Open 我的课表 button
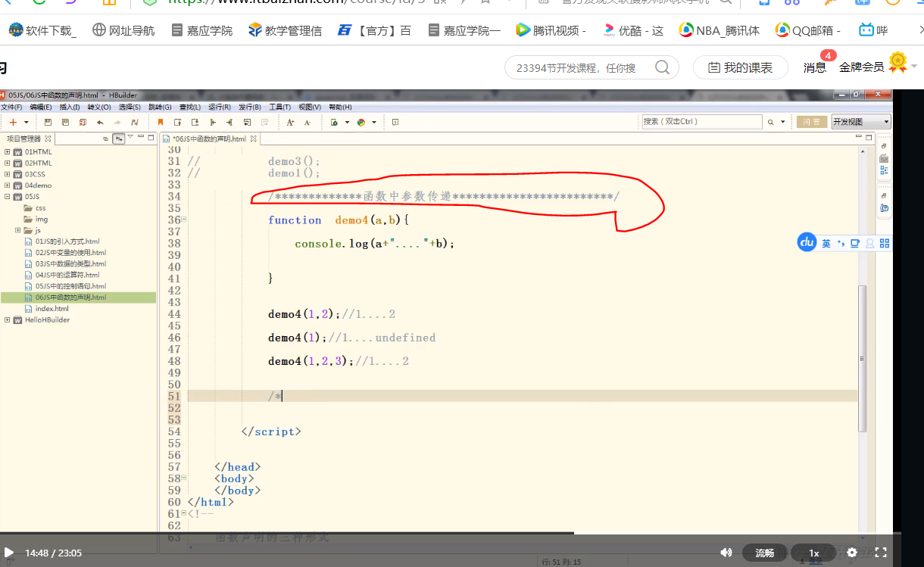924x567 pixels. point(741,67)
